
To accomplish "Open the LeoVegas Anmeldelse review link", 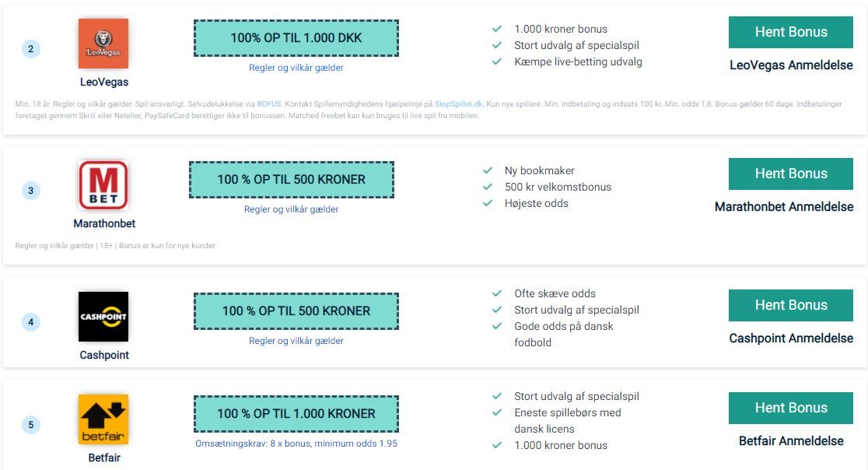I will 791,65.
